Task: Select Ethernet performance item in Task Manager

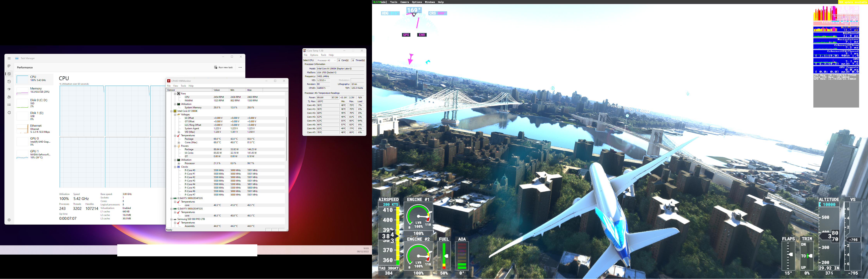Action: click(34, 128)
